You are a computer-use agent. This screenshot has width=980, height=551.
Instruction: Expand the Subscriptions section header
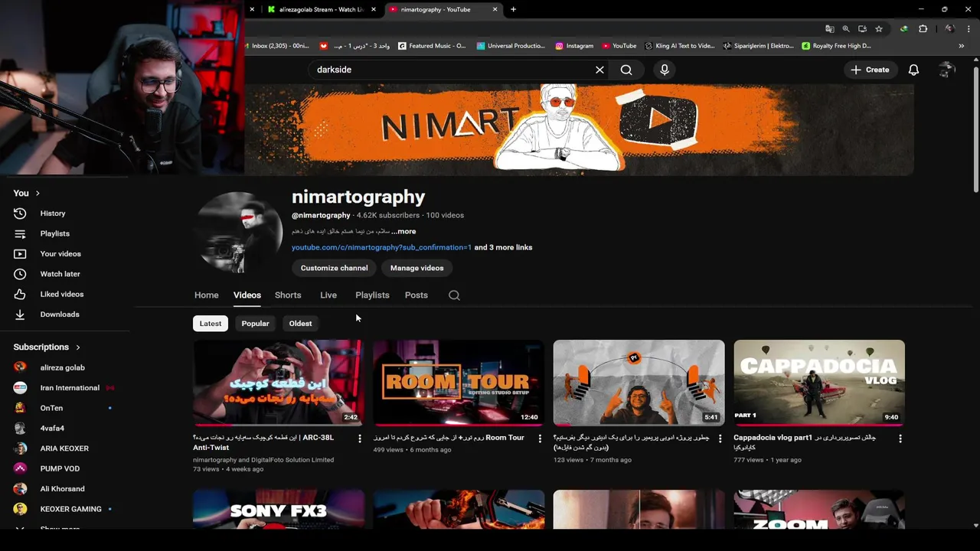47,347
